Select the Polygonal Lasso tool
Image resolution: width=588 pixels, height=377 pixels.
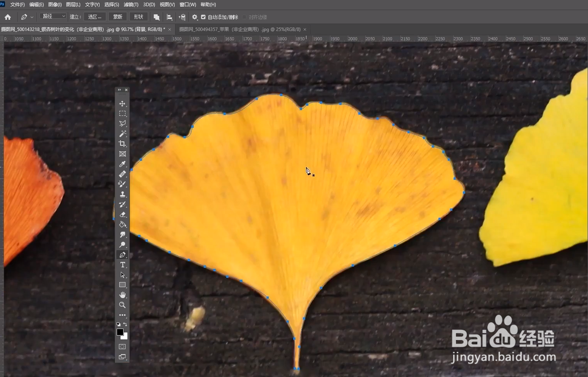(122, 124)
